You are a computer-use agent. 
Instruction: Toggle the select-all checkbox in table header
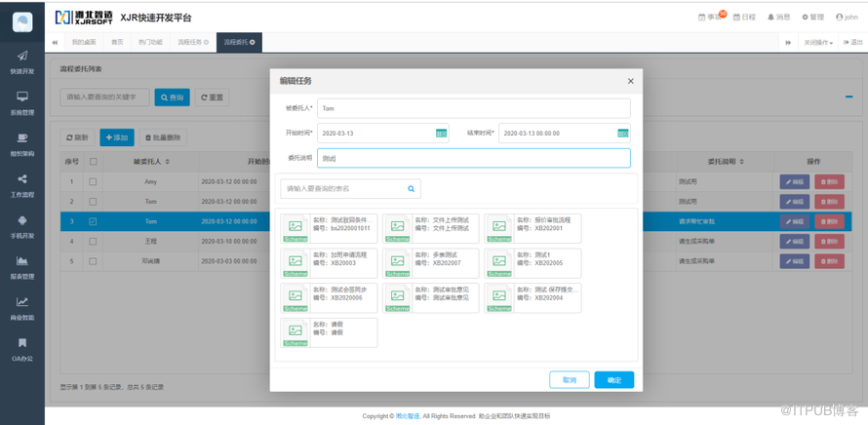click(94, 162)
